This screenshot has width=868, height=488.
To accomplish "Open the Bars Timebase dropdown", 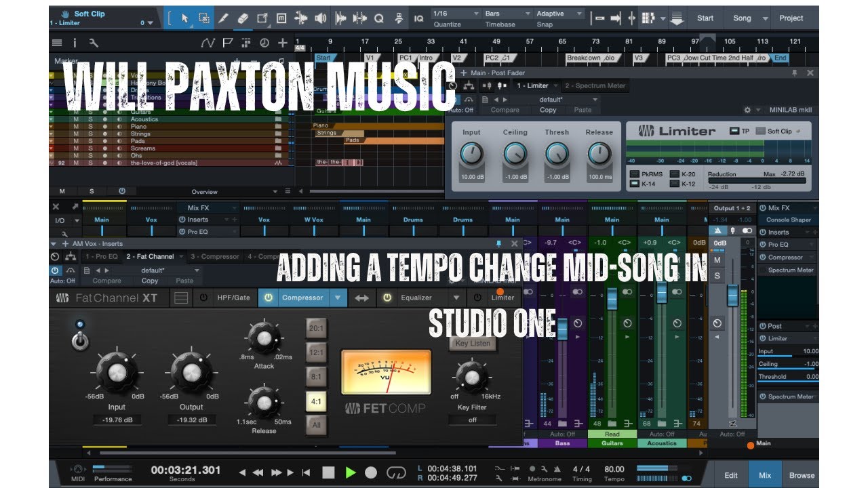I will click(x=508, y=14).
